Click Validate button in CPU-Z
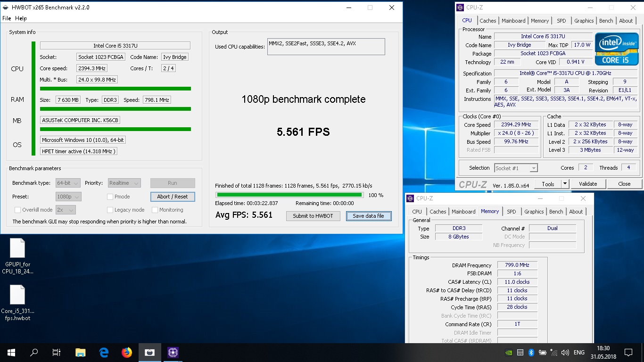Screen dimensions: 644x362 pyautogui.click(x=588, y=184)
